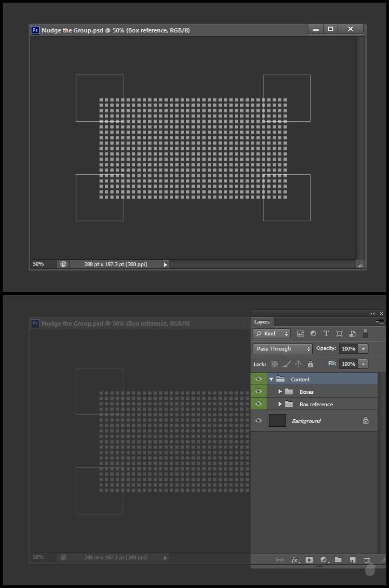Click the lock position icon
Image resolution: width=389 pixels, height=588 pixels.
point(298,364)
